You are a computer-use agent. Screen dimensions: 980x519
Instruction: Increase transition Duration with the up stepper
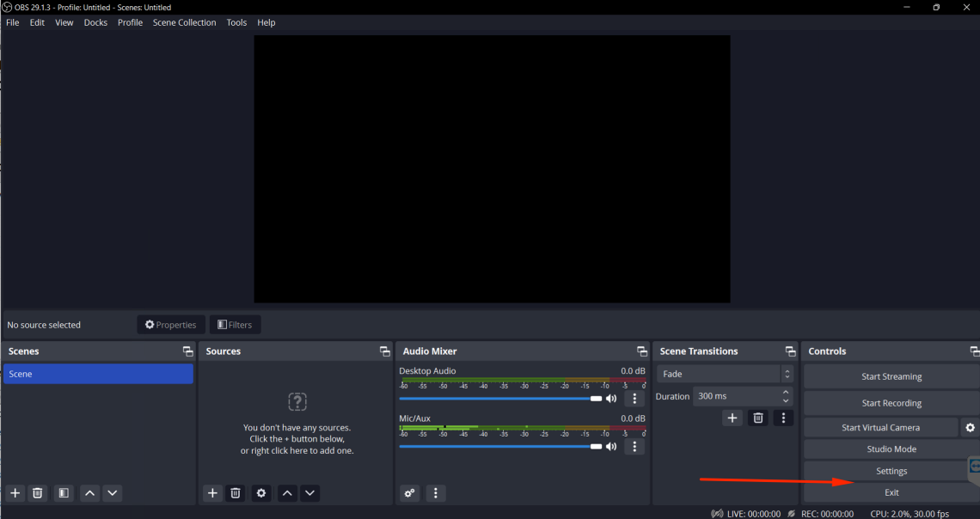785,392
